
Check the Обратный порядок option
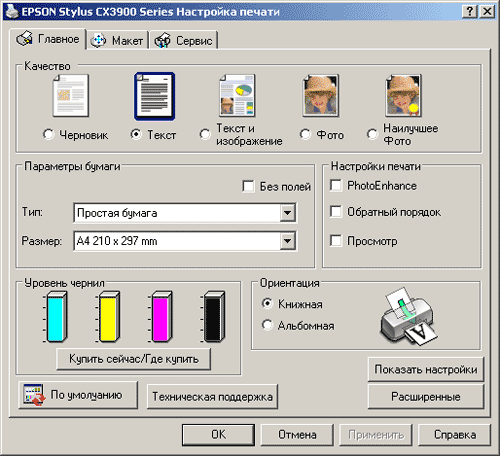[336, 211]
